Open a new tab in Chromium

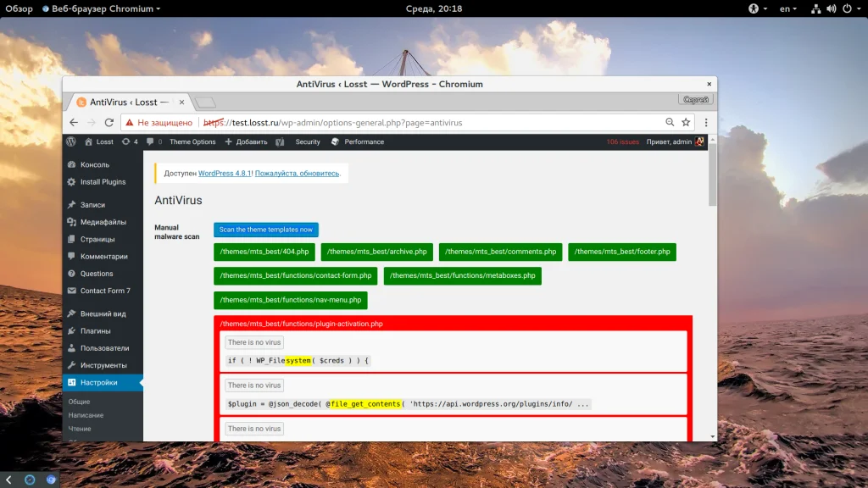tap(205, 103)
